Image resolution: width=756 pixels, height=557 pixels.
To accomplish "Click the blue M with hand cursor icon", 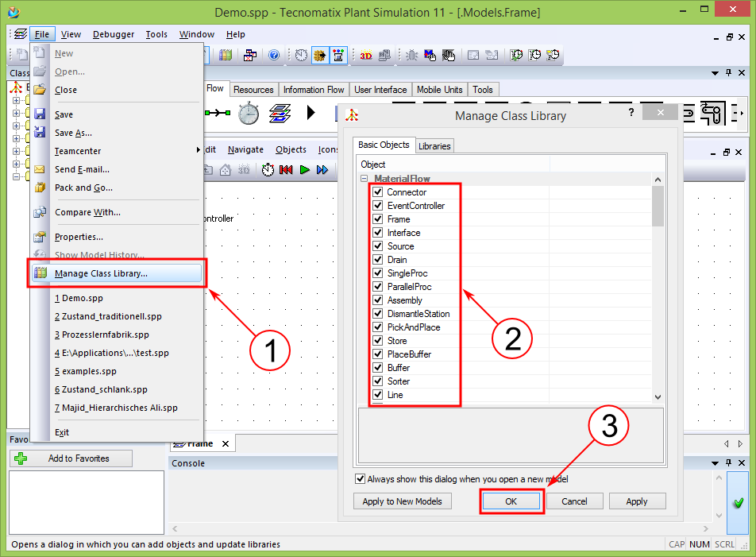I will [x=430, y=55].
